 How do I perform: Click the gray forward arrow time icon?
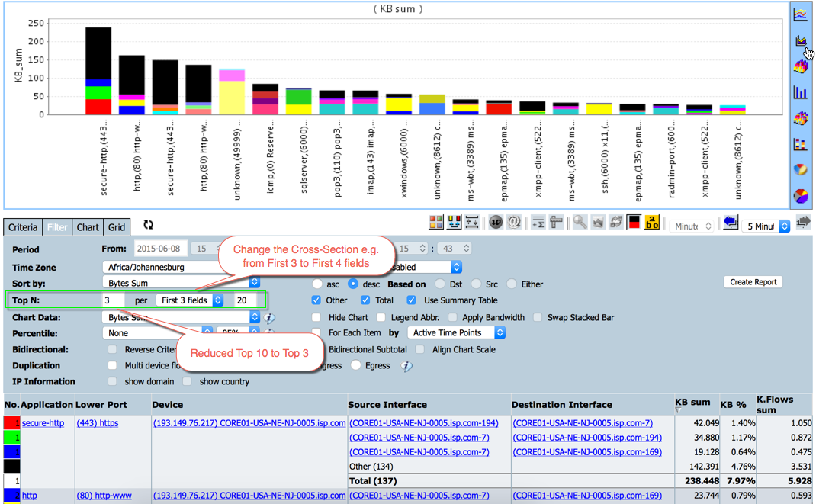tap(803, 223)
